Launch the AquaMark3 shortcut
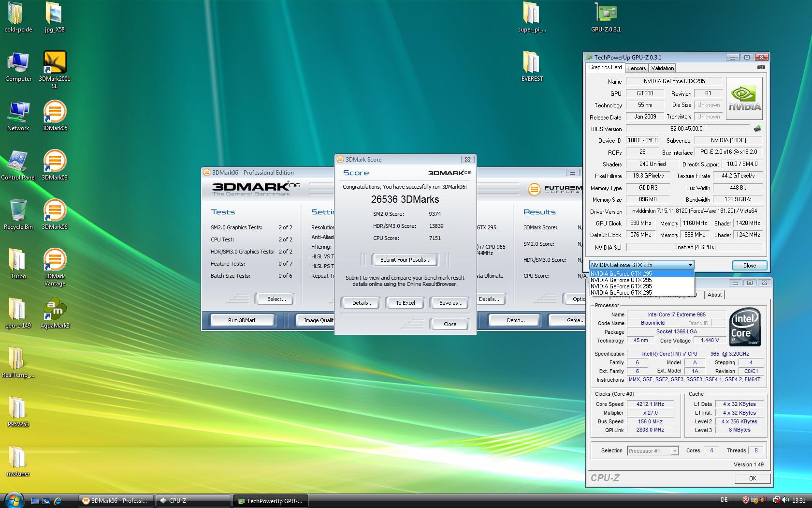The width and height of the screenshot is (812, 508). pyautogui.click(x=55, y=314)
